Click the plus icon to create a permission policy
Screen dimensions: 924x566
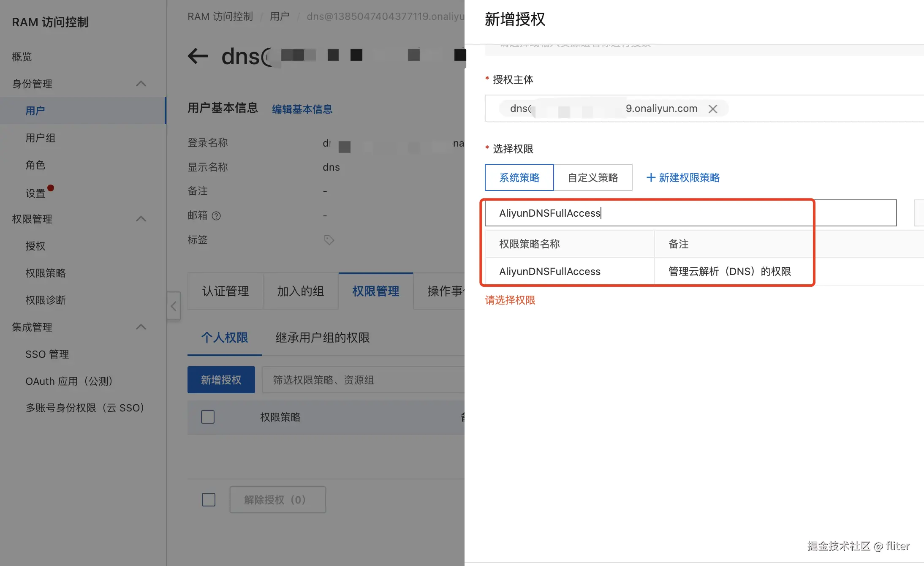point(651,177)
